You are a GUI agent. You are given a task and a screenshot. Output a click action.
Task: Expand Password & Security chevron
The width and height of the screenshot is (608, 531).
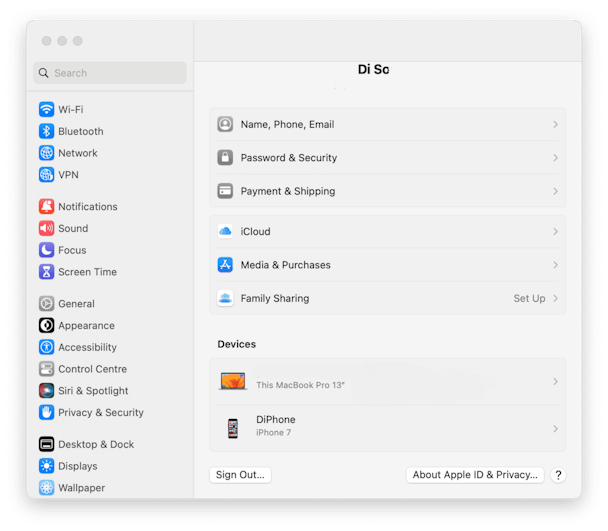coord(555,157)
